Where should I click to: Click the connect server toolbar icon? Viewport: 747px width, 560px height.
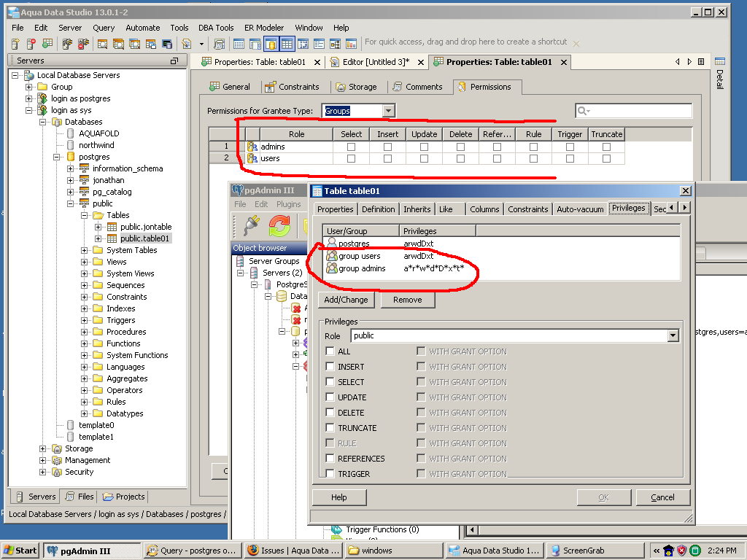pos(66,44)
